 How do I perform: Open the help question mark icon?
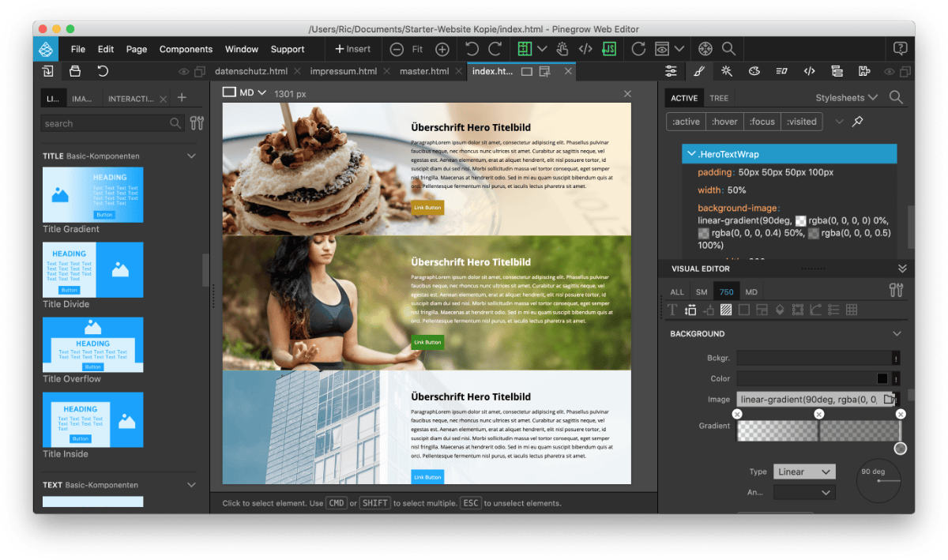pyautogui.click(x=900, y=49)
